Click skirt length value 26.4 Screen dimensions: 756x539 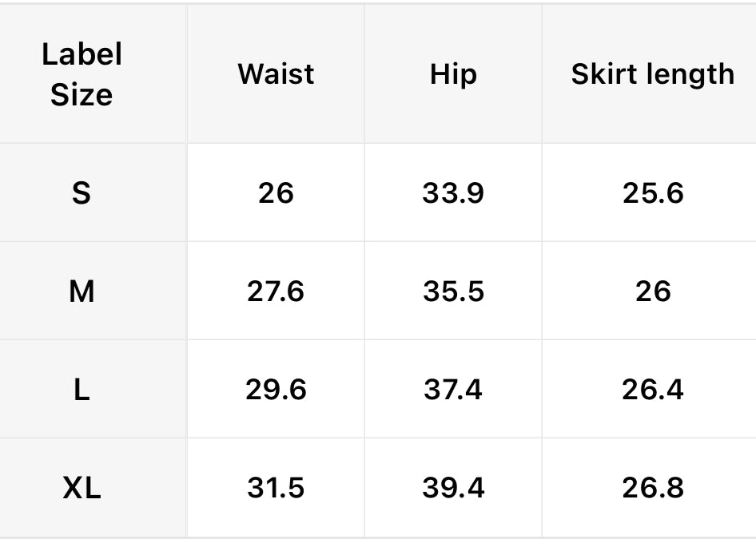click(x=652, y=390)
